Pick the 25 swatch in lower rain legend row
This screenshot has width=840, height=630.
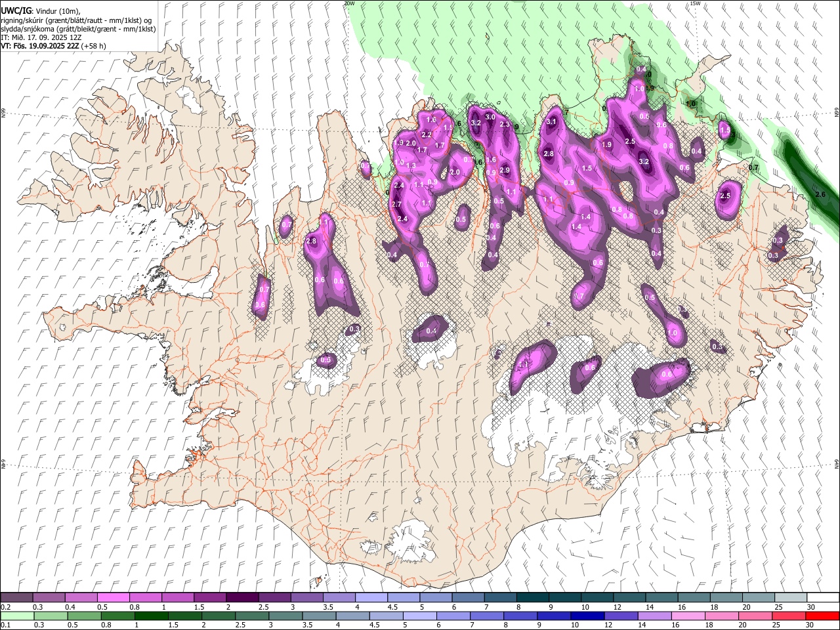(x=789, y=616)
